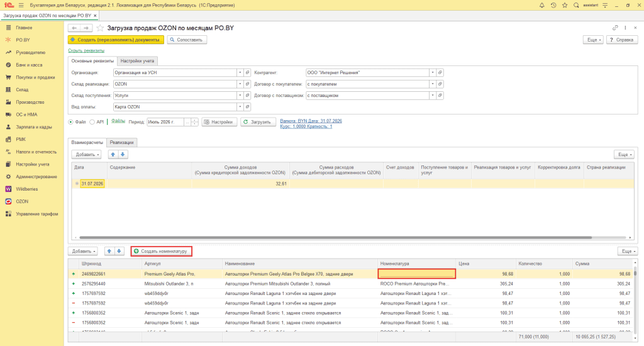Click empty Номенклатура cell in first row
This screenshot has width=644, height=346.
pyautogui.click(x=416, y=274)
